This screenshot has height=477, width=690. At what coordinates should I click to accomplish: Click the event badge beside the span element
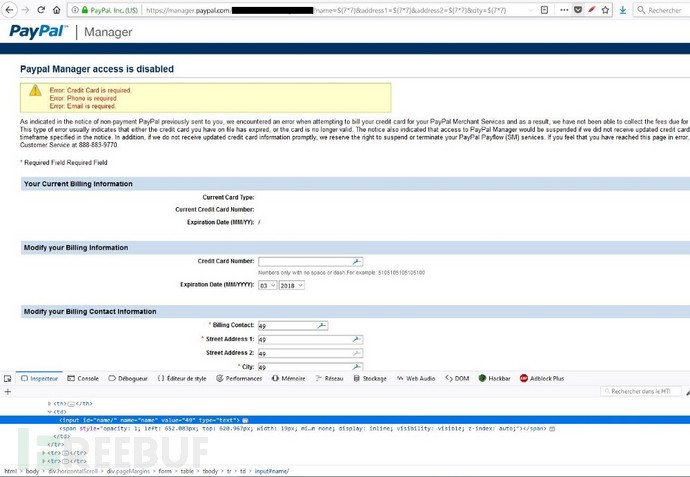pos(551,429)
